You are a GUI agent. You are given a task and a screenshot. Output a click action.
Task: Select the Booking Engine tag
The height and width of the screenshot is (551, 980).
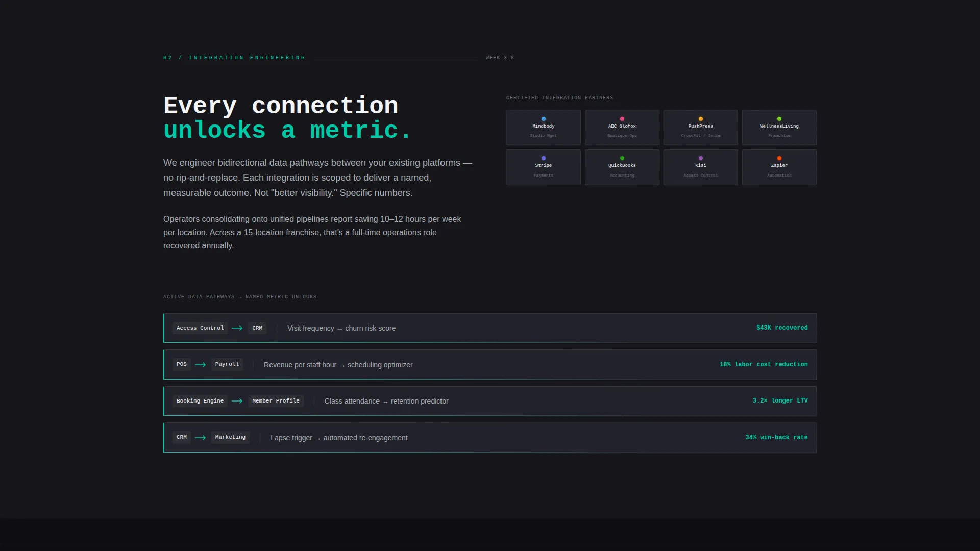200,401
